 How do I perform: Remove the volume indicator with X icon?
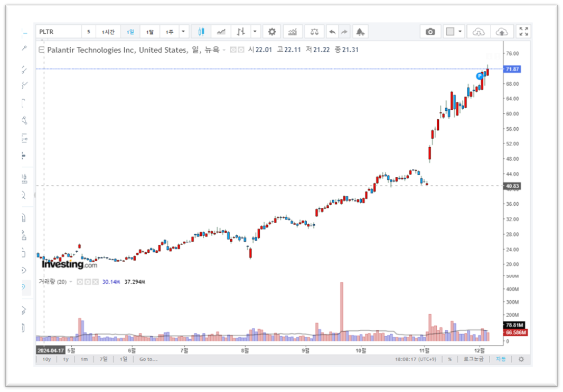(x=95, y=282)
